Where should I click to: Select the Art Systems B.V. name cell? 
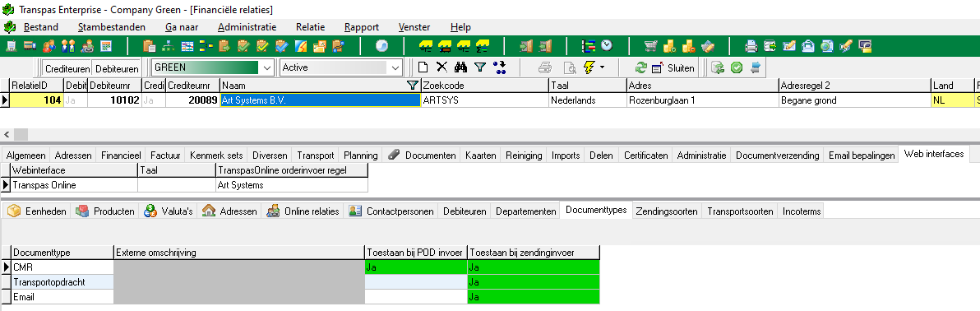(x=320, y=100)
